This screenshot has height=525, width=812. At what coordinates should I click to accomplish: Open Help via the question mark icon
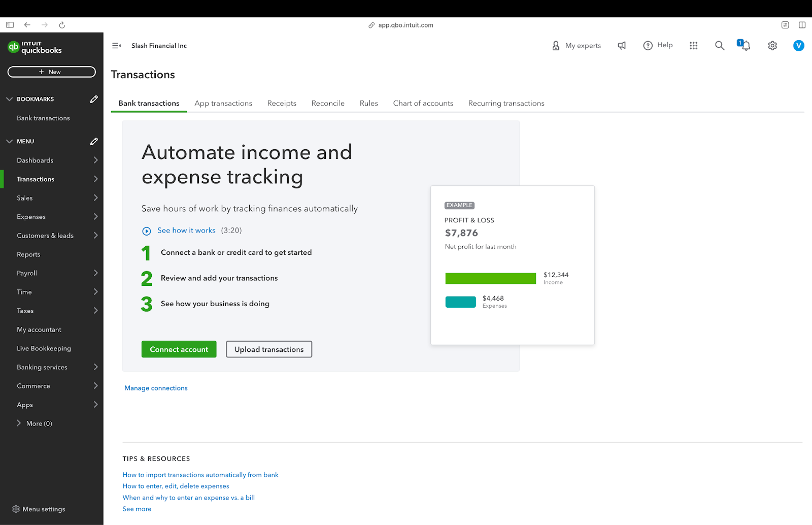[648, 46]
